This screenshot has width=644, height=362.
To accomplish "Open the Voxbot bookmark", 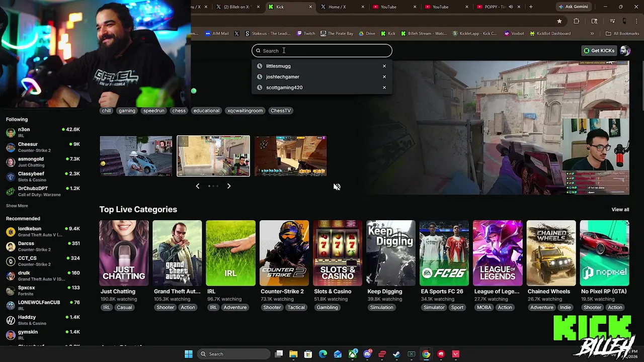I will (514, 34).
